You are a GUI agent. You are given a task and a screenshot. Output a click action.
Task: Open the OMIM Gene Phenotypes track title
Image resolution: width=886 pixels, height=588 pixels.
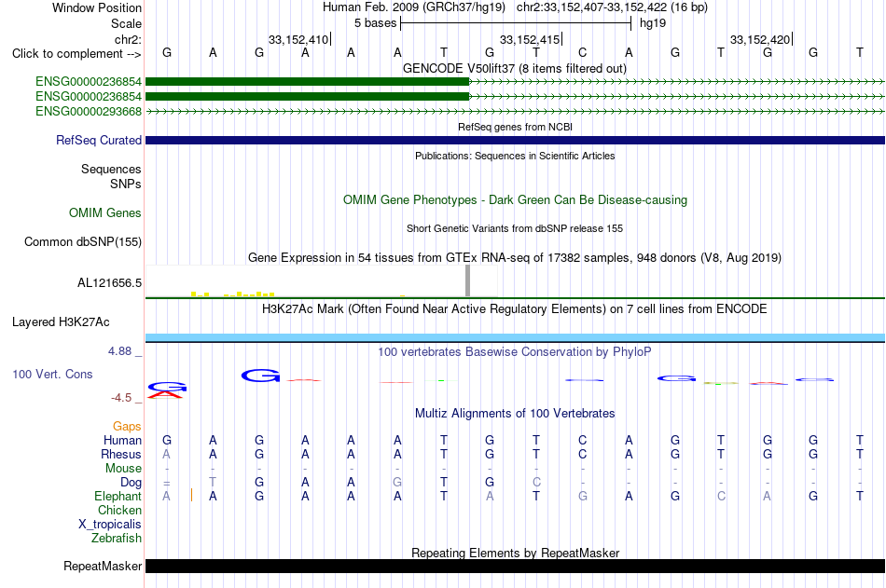pyautogui.click(x=515, y=200)
